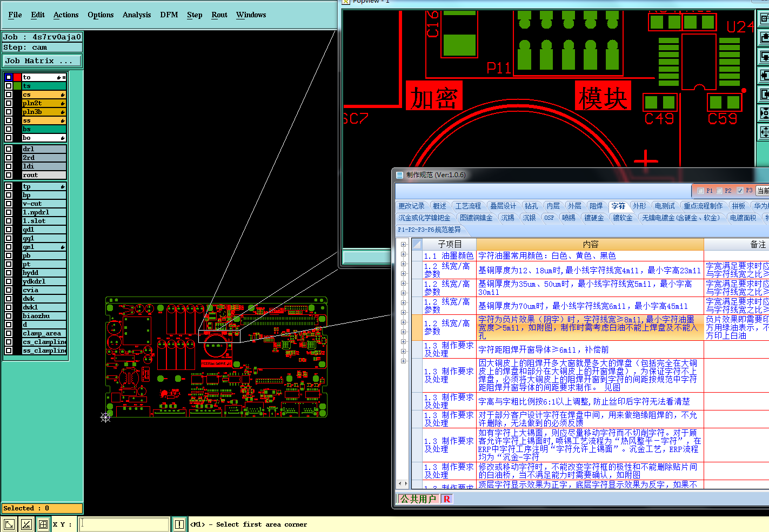Screen dimensions: 769x532
Task: Toggle the checkbox for layer drl
Action: pyautogui.click(x=9, y=149)
